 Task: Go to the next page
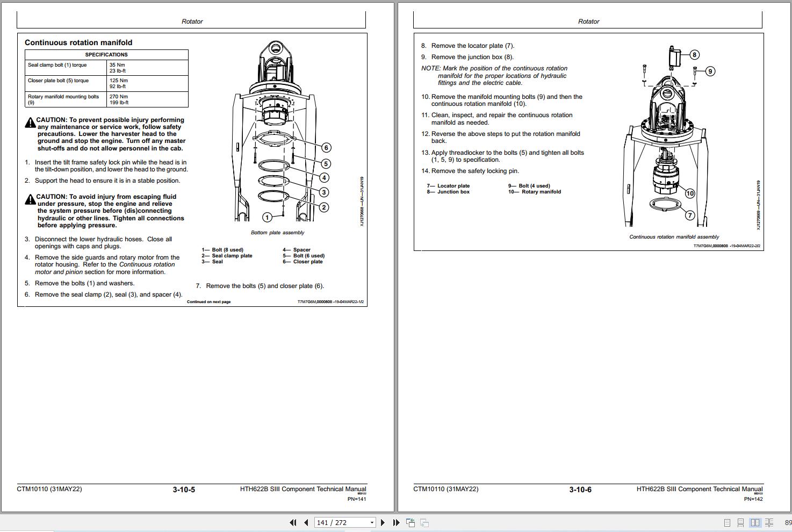[x=383, y=522]
